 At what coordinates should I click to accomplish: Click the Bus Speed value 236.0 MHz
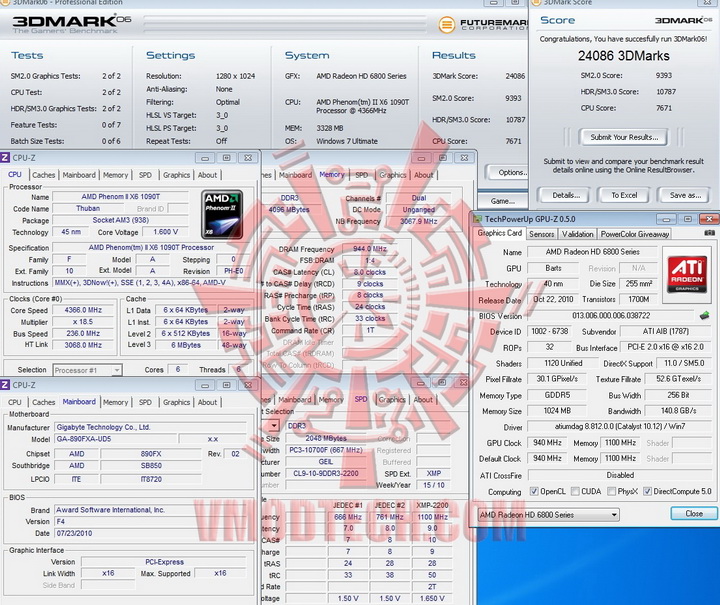[83, 333]
